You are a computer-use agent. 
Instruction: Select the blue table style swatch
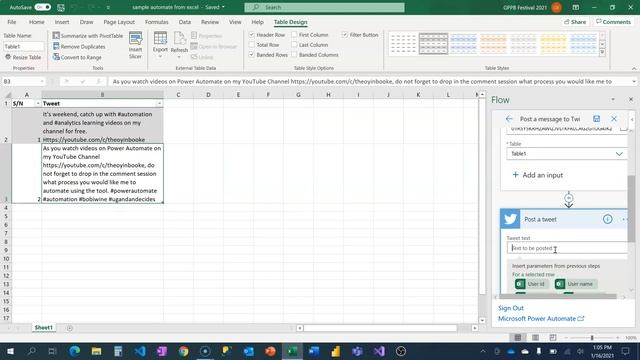tap(463, 44)
